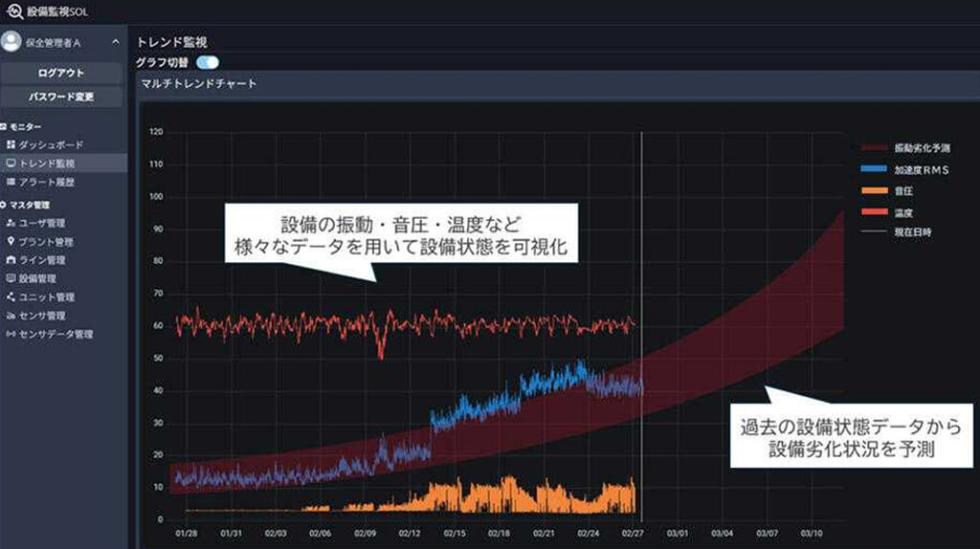The height and width of the screenshot is (549, 980).
Task: Click the 01/28 x-axis date label
Action: click(x=187, y=534)
